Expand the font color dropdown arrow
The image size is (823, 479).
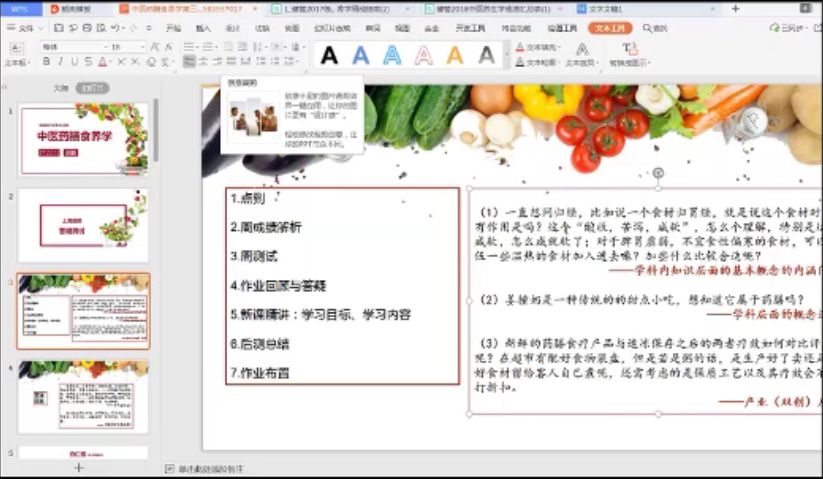[111, 62]
